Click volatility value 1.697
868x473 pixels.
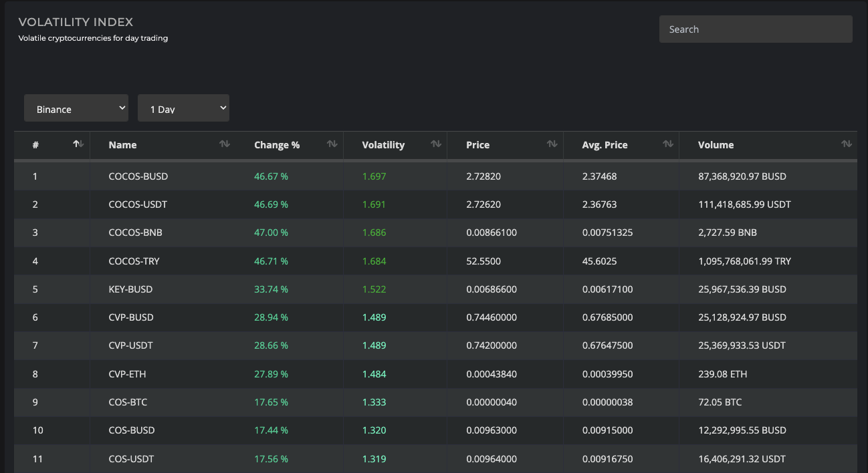pos(374,176)
